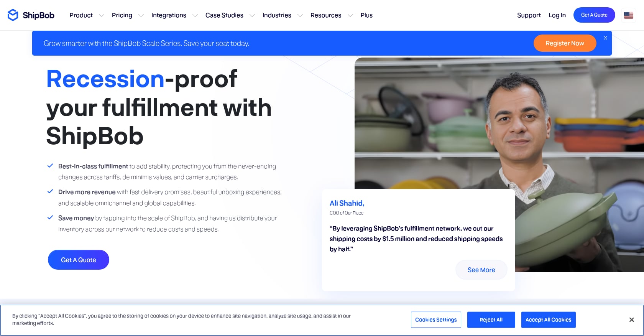
Task: Expand the Resources menu chevron
Action: 350,15
